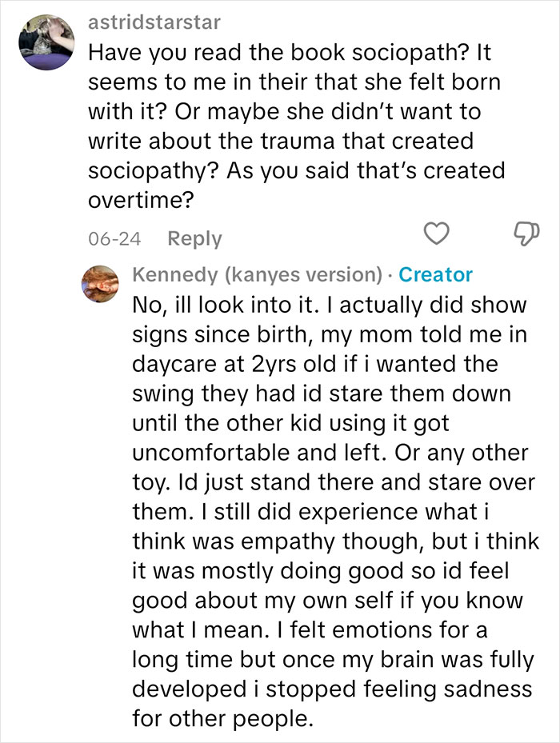Click the line 'write about the trauma that created'
Viewport: 560px width, 743px height.
(281, 142)
